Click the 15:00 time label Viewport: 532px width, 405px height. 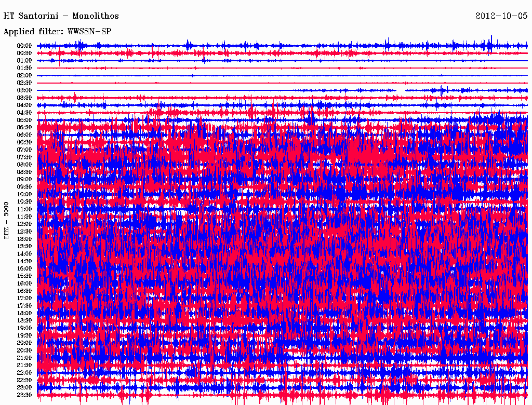24,268
